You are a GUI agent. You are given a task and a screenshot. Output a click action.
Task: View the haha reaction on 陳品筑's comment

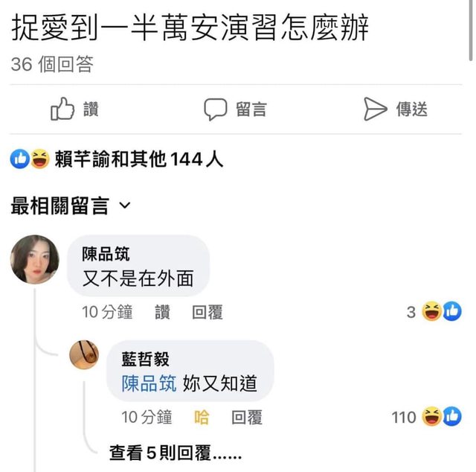pos(431,311)
